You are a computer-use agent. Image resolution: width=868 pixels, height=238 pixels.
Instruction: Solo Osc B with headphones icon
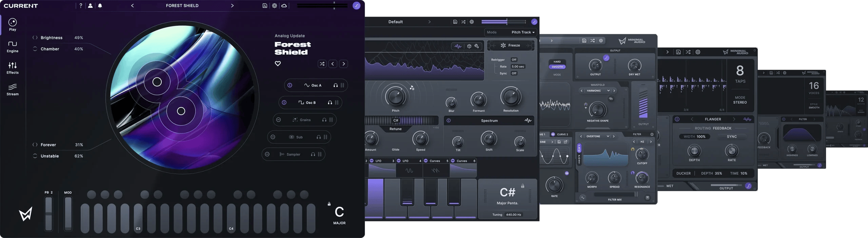330,103
